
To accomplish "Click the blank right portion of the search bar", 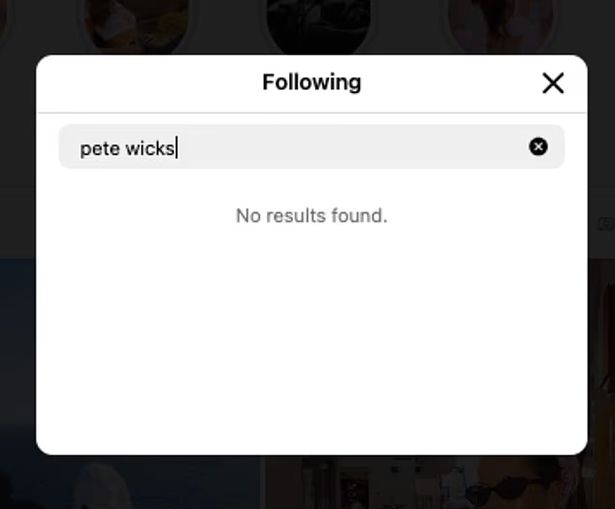I will tap(353, 147).
